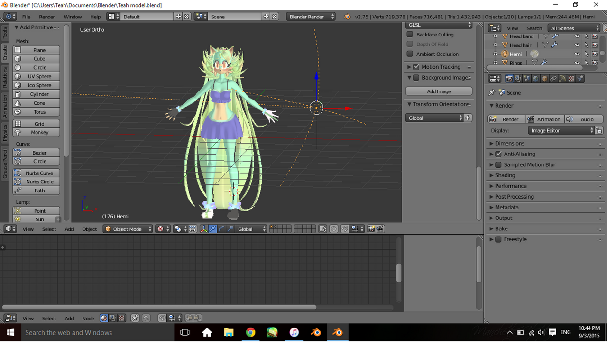Image resolution: width=607 pixels, height=364 pixels.
Task: Click the Blender info editor-type icon in the top bar
Action: click(10, 17)
